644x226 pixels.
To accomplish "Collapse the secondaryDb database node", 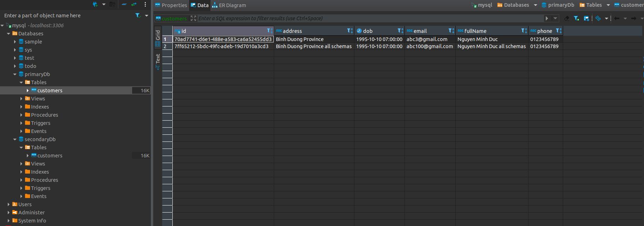I will click(15, 139).
